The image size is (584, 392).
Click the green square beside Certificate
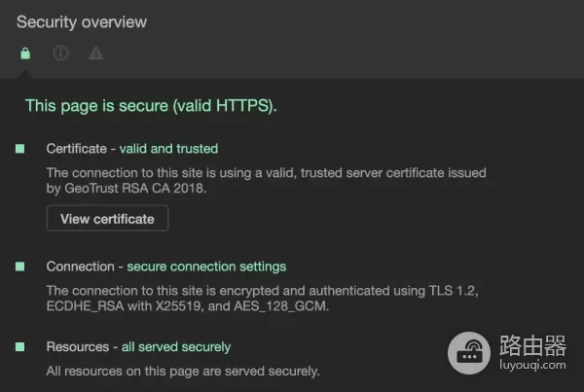[19, 149]
